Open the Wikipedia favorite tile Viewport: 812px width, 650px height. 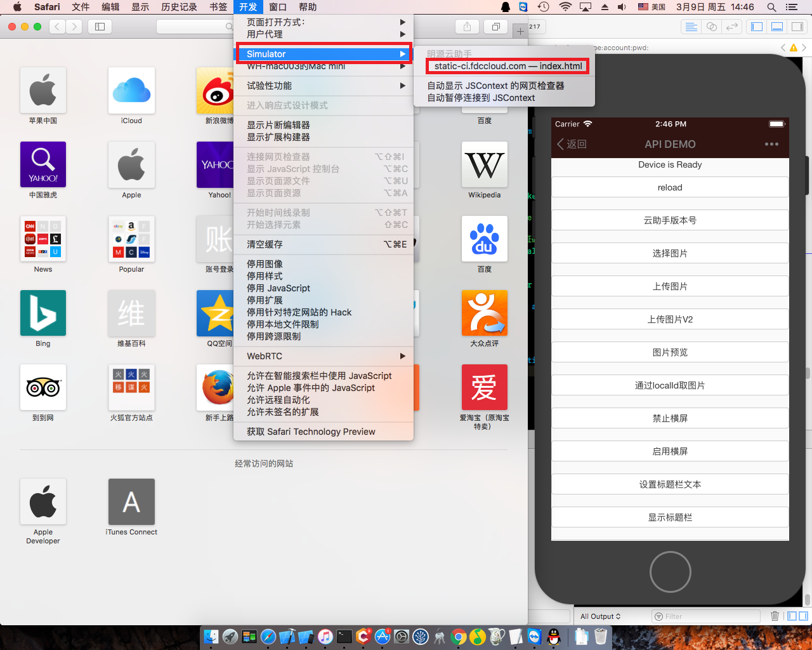pyautogui.click(x=485, y=164)
